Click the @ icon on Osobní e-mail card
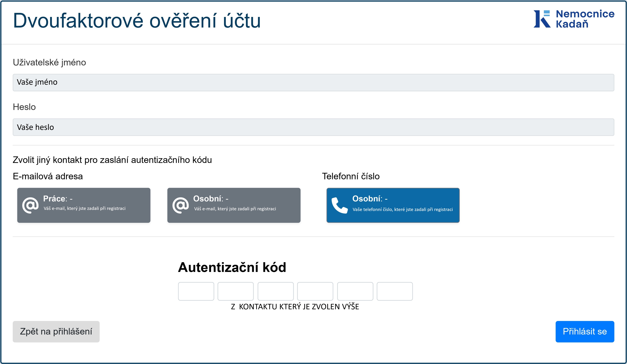This screenshot has width=627, height=364. click(181, 205)
